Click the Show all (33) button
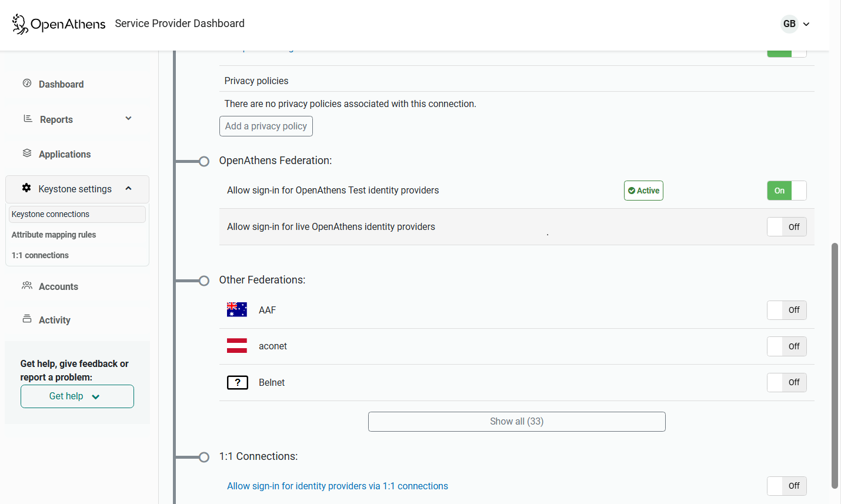 516,421
